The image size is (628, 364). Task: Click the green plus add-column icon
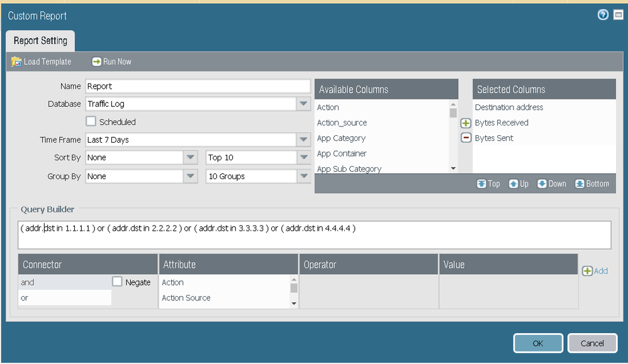466,123
